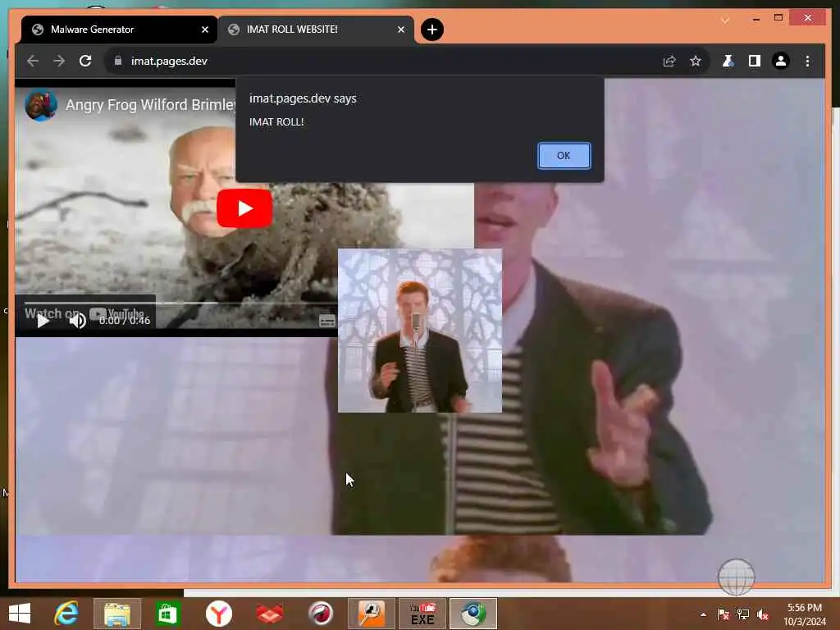This screenshot has height=630, width=840.
Task: Switch to the active browser taskbar icon
Action: 473,614
